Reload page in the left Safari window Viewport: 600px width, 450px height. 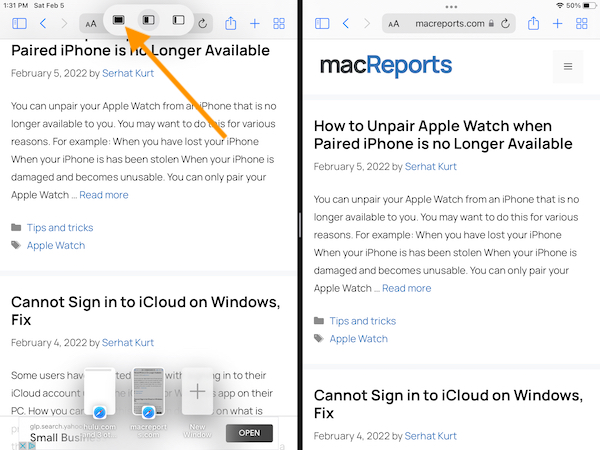[x=203, y=24]
